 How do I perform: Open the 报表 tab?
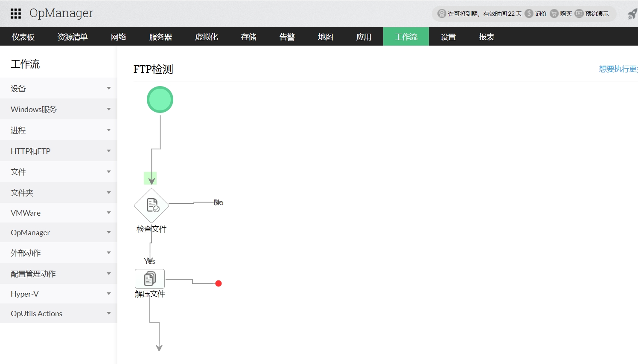[x=487, y=37]
